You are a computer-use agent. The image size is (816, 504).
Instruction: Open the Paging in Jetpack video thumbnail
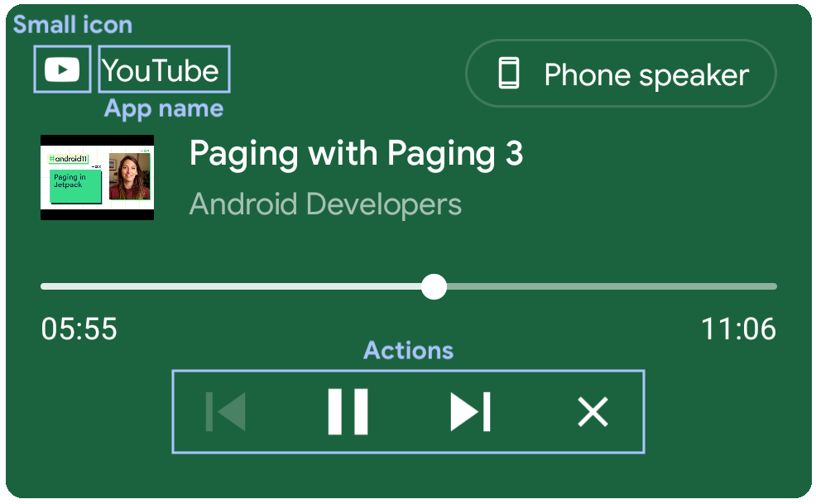click(97, 177)
